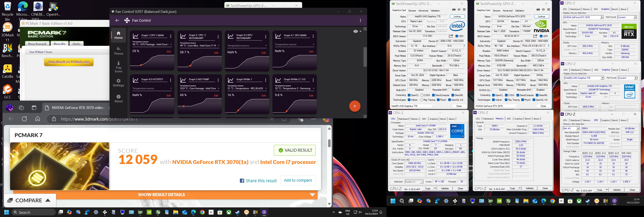644x217 pixels.
Task: Open Tray Icons in Fan Control sidebar
Action: 119,67
